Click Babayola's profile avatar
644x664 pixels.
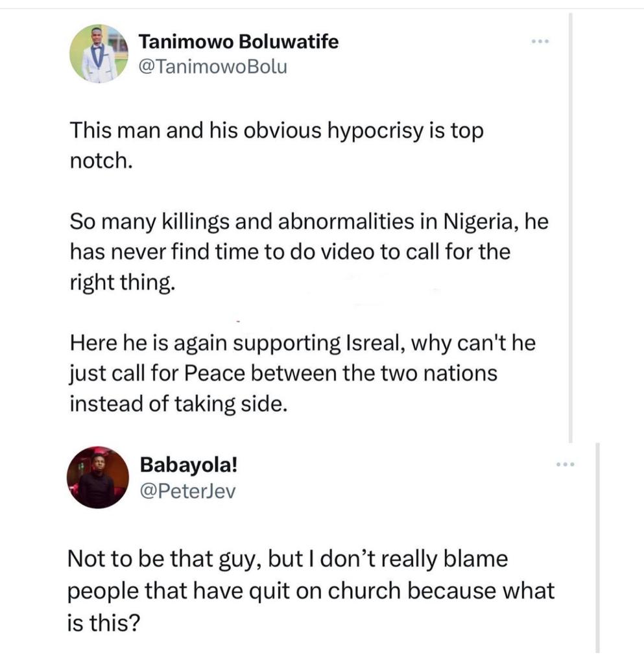coord(98,477)
